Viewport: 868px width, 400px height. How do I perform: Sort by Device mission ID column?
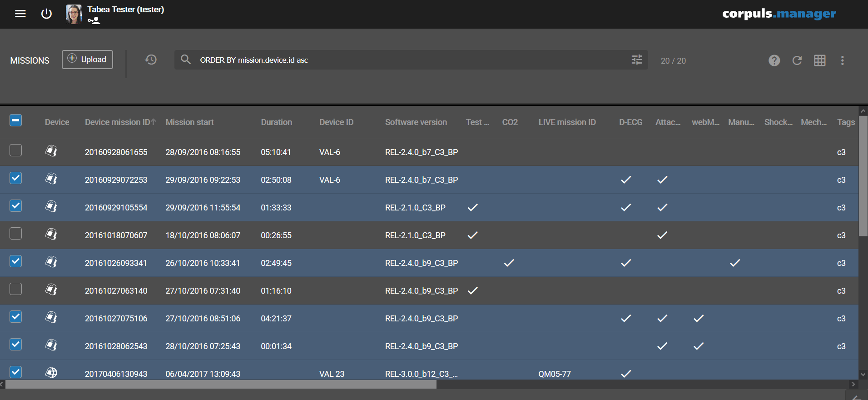[117, 122]
